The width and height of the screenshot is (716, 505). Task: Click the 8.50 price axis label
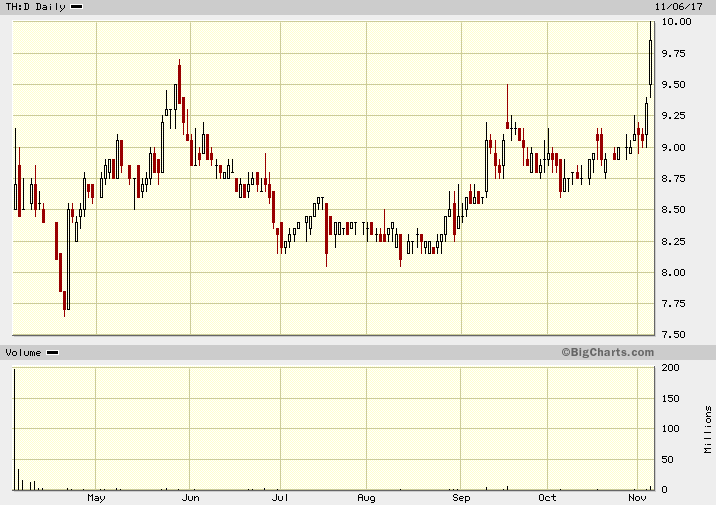pyautogui.click(x=674, y=210)
